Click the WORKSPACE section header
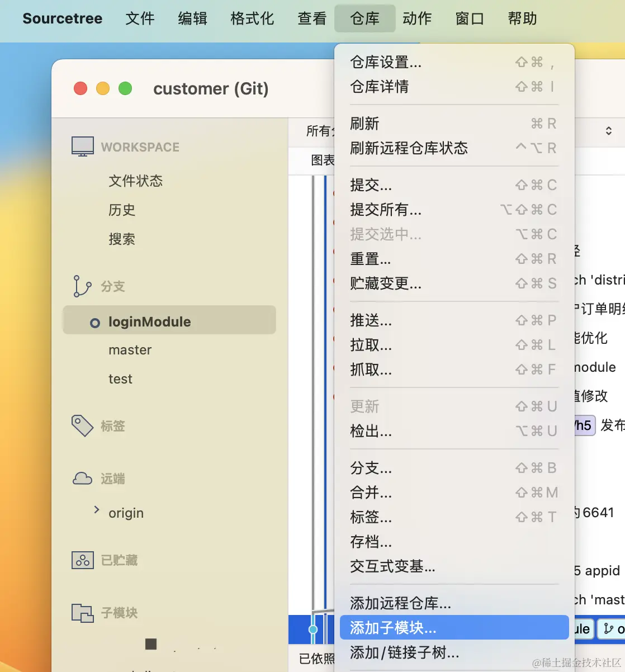The height and width of the screenshot is (672, 625). tap(140, 147)
